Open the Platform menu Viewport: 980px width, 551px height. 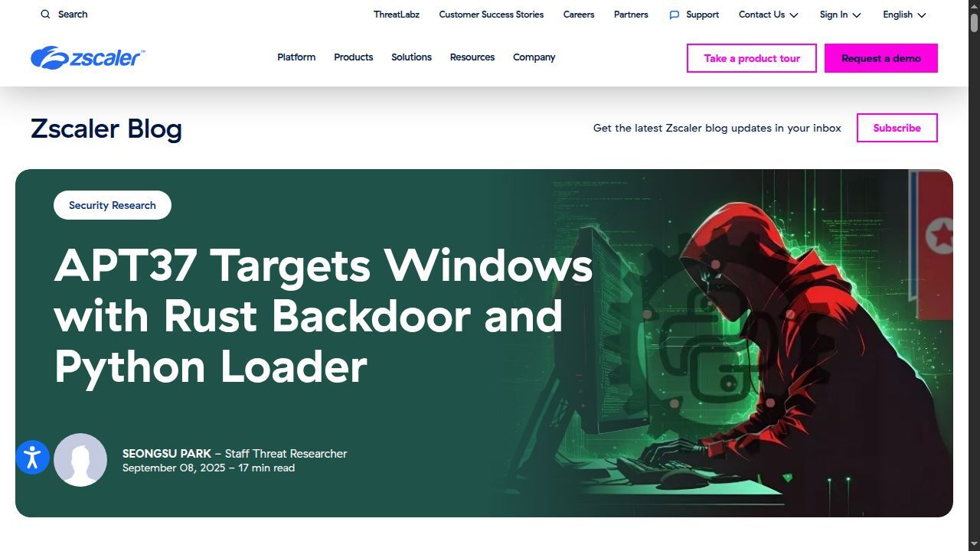pyautogui.click(x=296, y=57)
